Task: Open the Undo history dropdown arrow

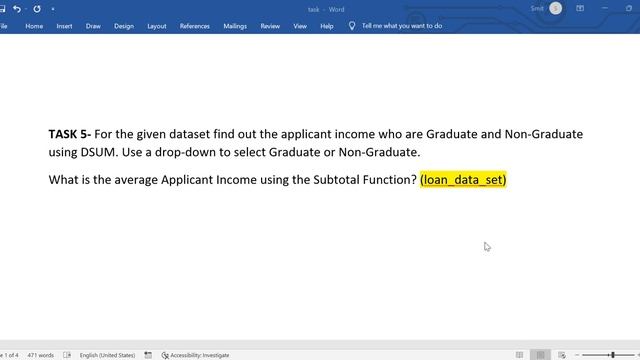Action: (26, 9)
